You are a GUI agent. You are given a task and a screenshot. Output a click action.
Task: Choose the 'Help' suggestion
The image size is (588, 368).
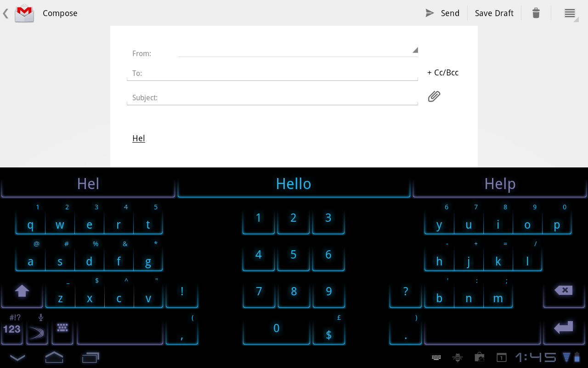[x=500, y=184]
